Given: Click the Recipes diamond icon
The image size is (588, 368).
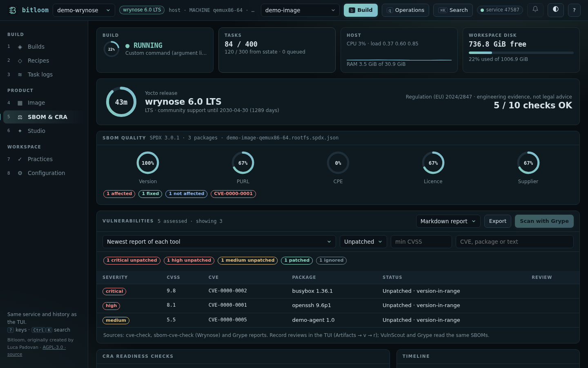Looking at the screenshot, I should click(x=20, y=61).
